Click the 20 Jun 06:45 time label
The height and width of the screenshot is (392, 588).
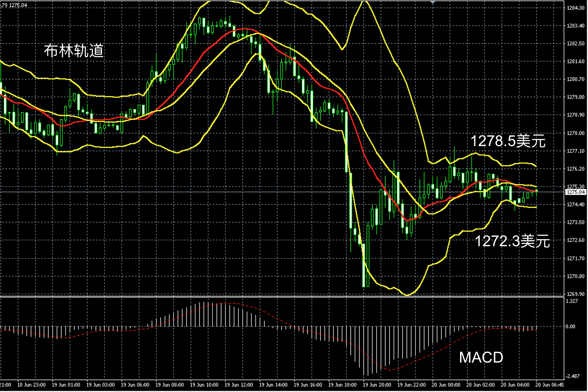point(550,385)
